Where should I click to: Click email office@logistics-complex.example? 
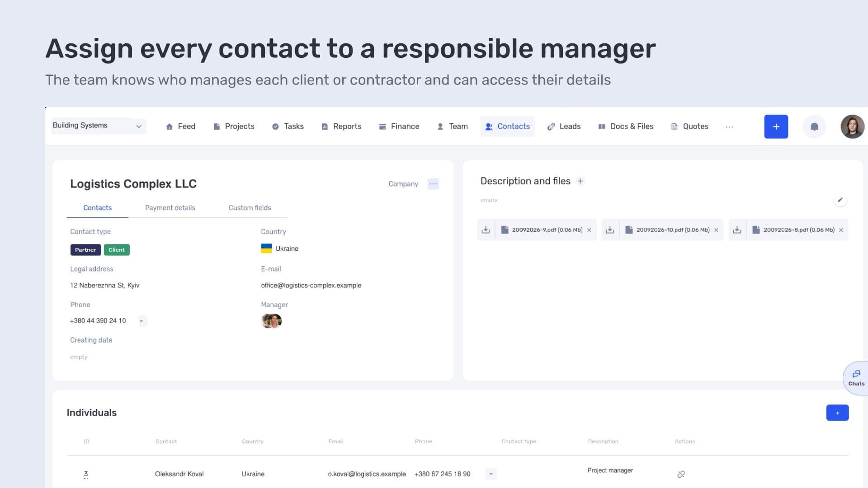click(311, 286)
